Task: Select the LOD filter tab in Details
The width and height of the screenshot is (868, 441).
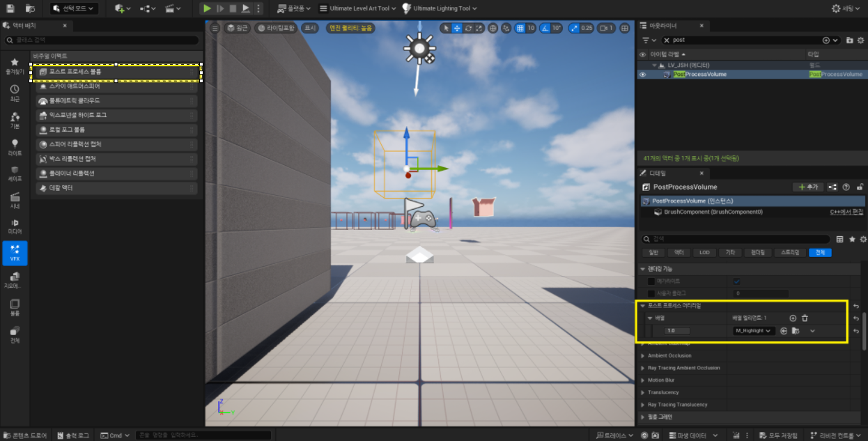Action: [x=705, y=253]
